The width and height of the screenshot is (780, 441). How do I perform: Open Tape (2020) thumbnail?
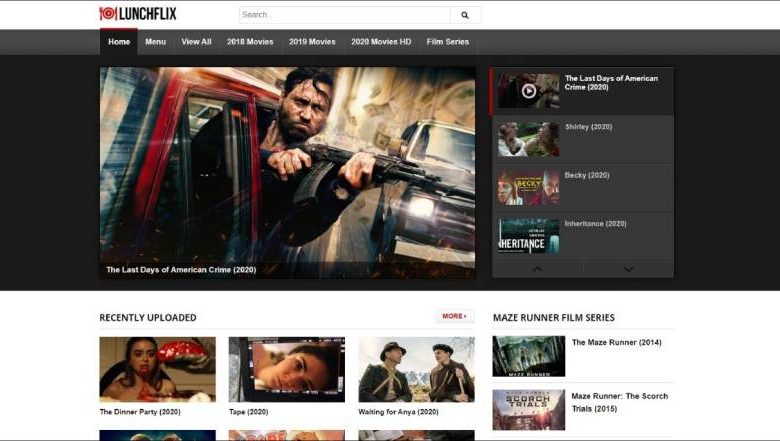(x=287, y=369)
